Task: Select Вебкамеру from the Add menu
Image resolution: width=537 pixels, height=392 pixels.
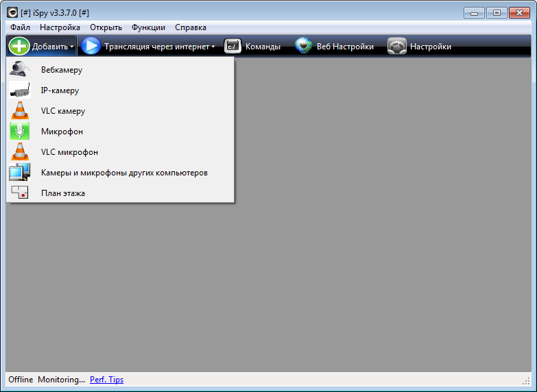Action: pos(120,69)
